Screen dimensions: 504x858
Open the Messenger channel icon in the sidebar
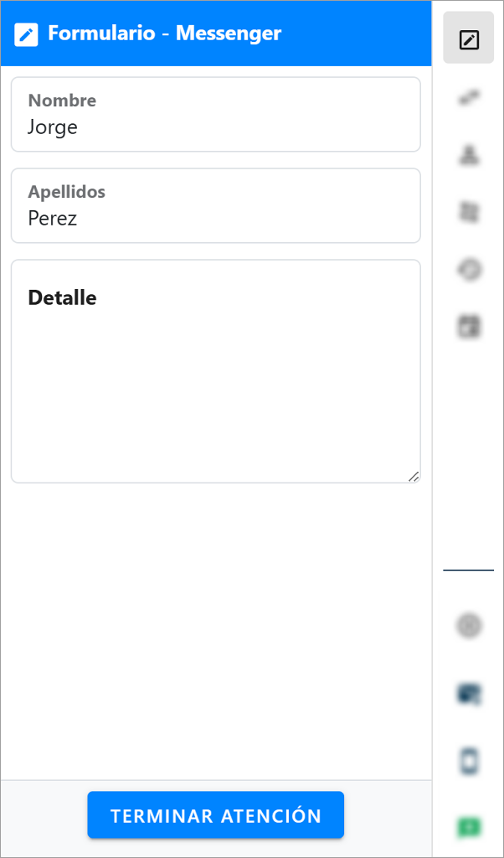point(468,695)
